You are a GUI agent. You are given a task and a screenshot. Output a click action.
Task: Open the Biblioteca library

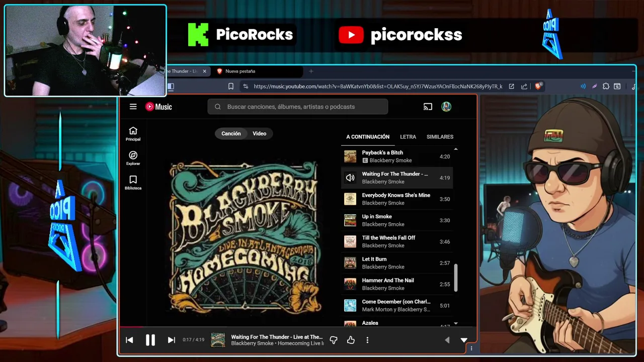coord(133,183)
